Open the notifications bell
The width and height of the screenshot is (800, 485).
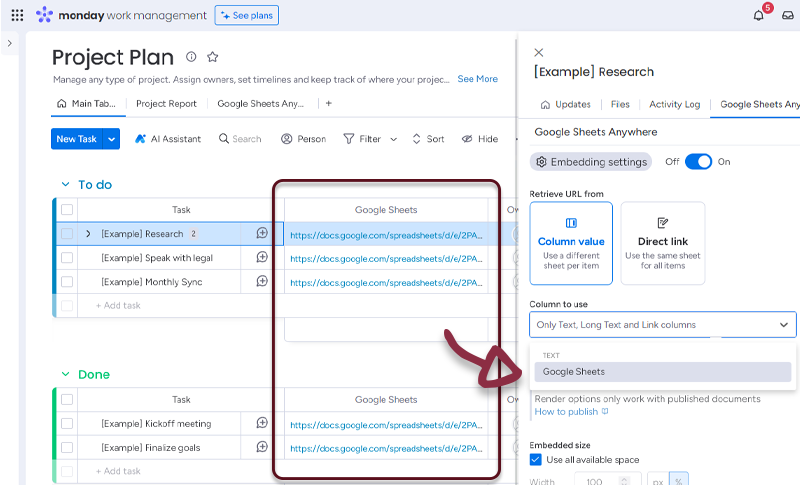(x=759, y=15)
